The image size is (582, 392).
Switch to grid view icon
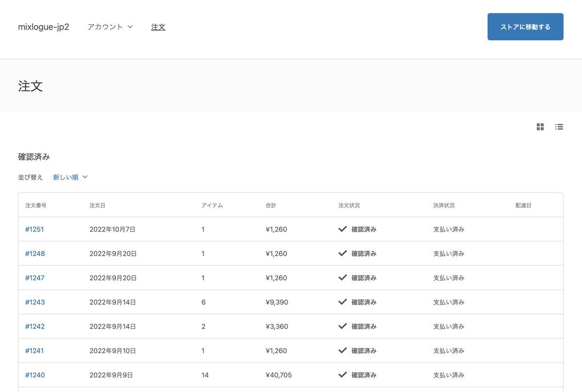point(540,127)
